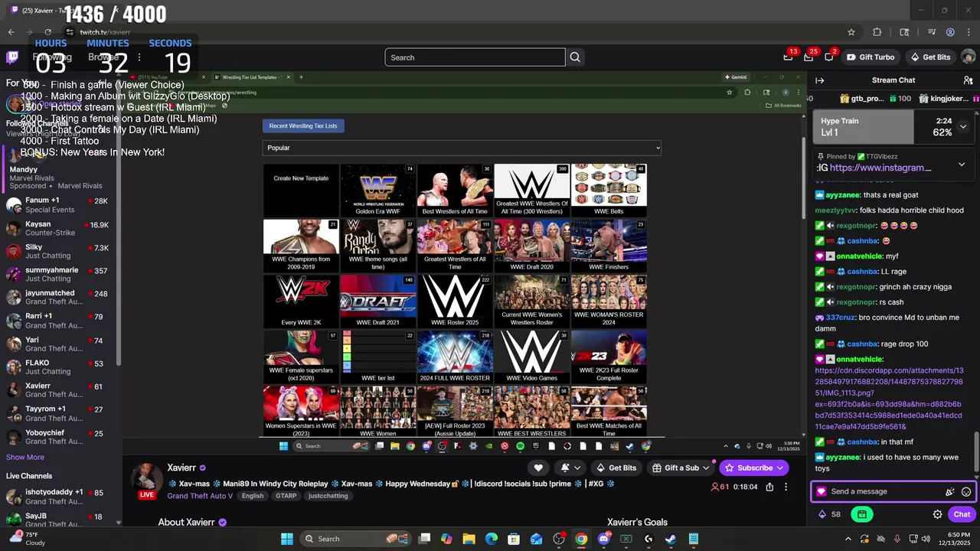Open Discord from the taskbar
Viewport: 980px width, 551px height.
pyautogui.click(x=603, y=539)
